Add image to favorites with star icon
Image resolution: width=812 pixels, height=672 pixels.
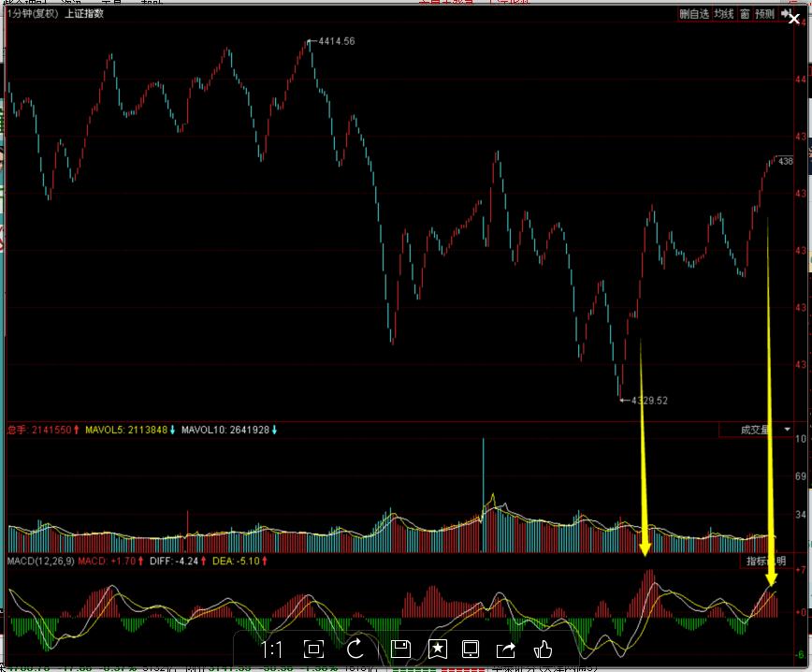coord(437,650)
